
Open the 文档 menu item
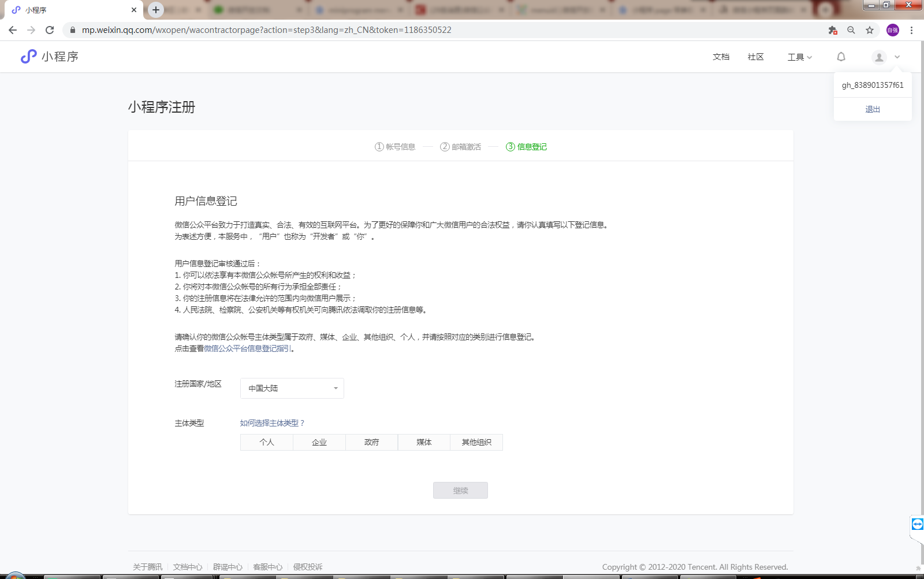721,57
